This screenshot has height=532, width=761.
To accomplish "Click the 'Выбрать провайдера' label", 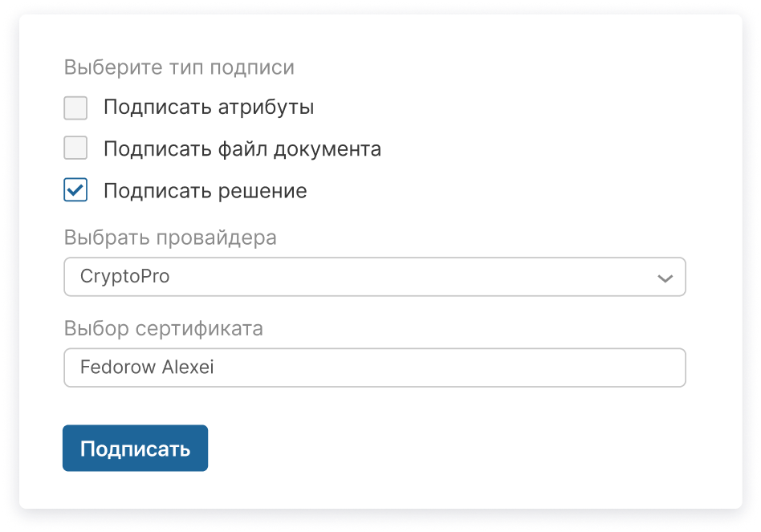I will tap(170, 238).
